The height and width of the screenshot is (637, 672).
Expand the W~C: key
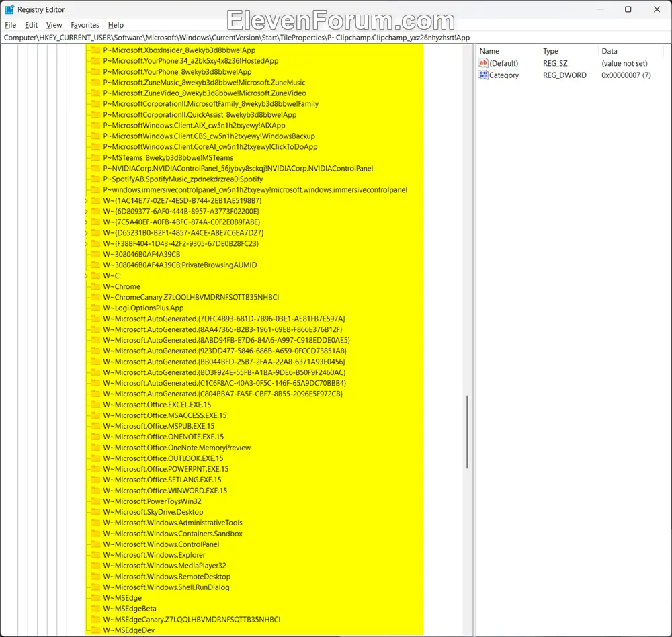pos(86,275)
